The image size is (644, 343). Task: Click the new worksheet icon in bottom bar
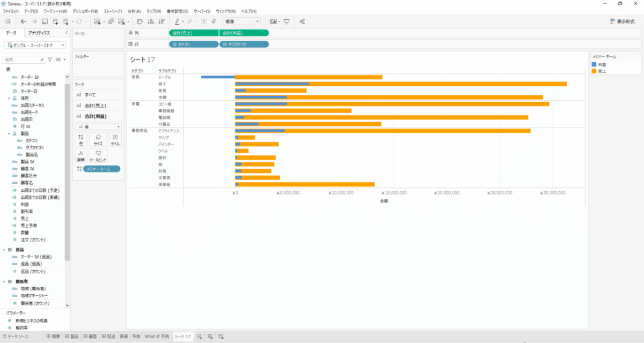(x=200, y=337)
